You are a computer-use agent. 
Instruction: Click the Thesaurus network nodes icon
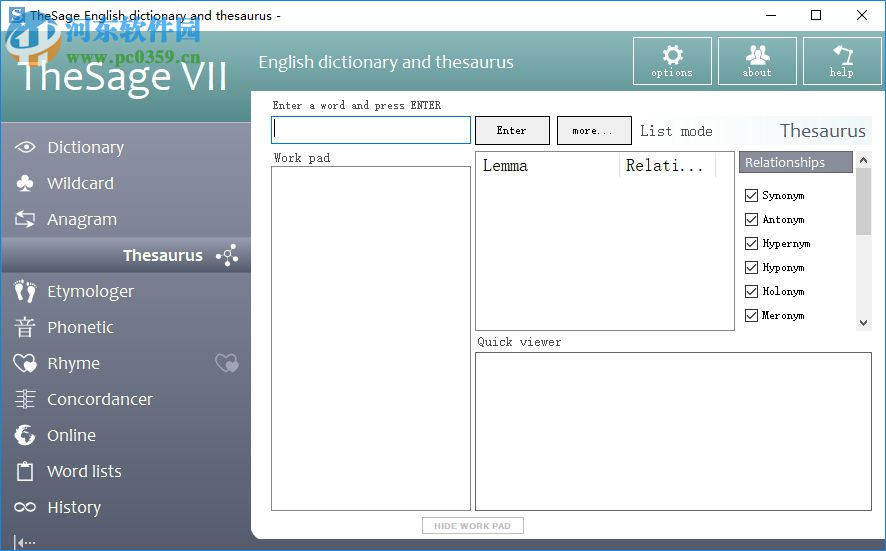click(227, 255)
